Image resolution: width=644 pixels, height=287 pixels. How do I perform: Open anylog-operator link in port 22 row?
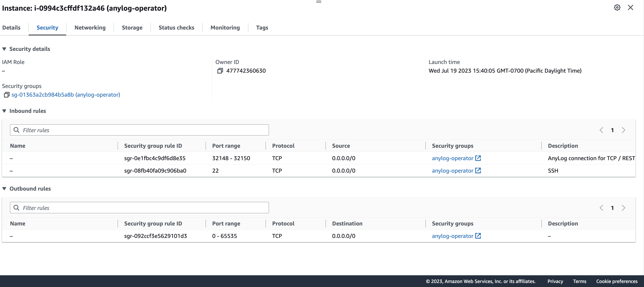tap(453, 171)
